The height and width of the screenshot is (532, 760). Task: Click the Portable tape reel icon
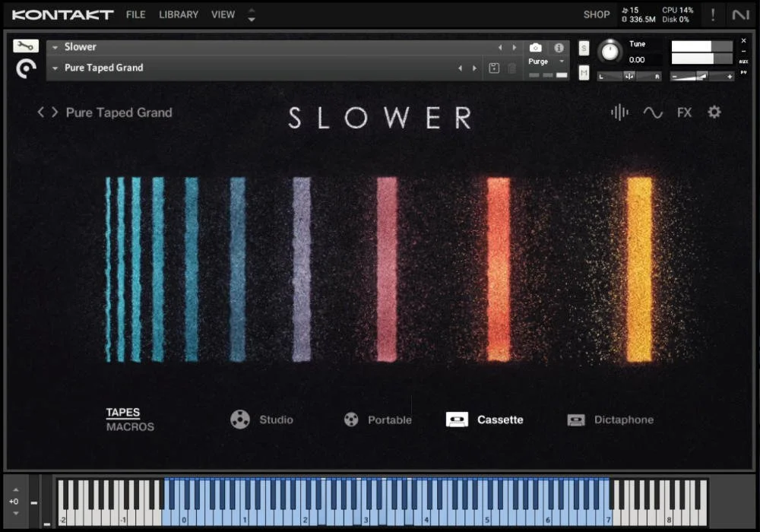351,420
